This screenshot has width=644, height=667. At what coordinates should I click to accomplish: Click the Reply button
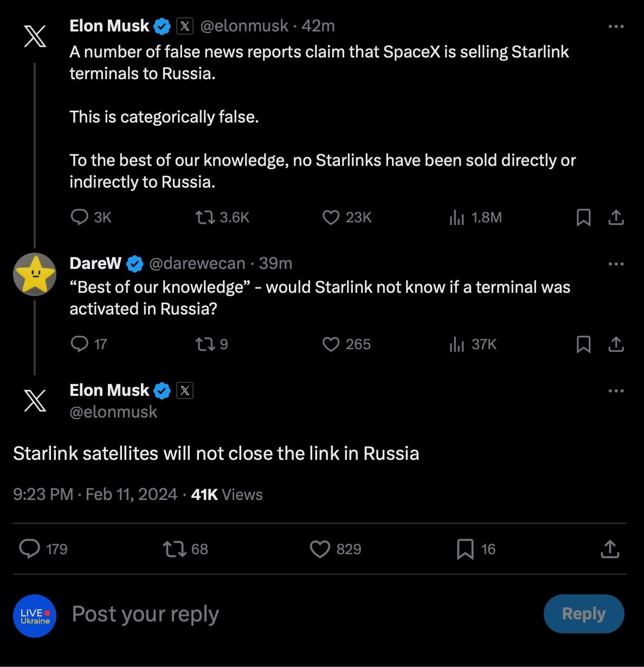584,613
